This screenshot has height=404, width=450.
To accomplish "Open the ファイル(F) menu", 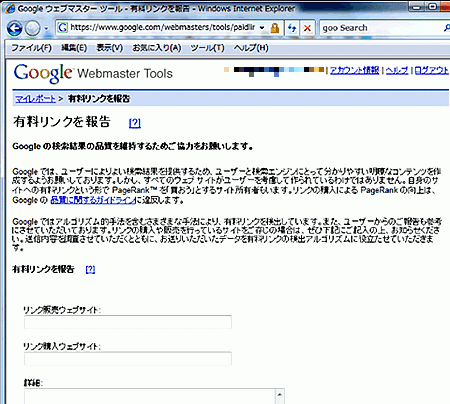I will pos(32,48).
